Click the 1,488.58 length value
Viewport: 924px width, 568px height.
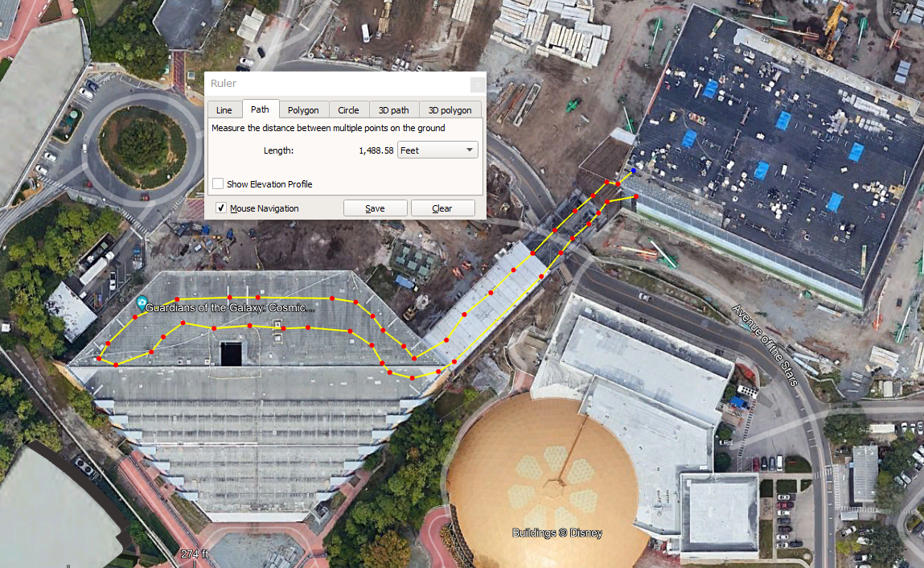click(x=376, y=150)
